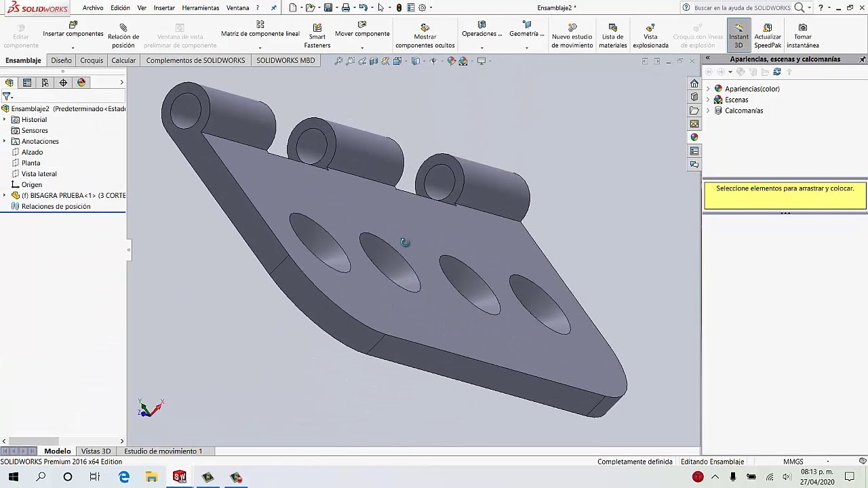Open Insertar menu
868x488 pixels.
[x=164, y=7]
